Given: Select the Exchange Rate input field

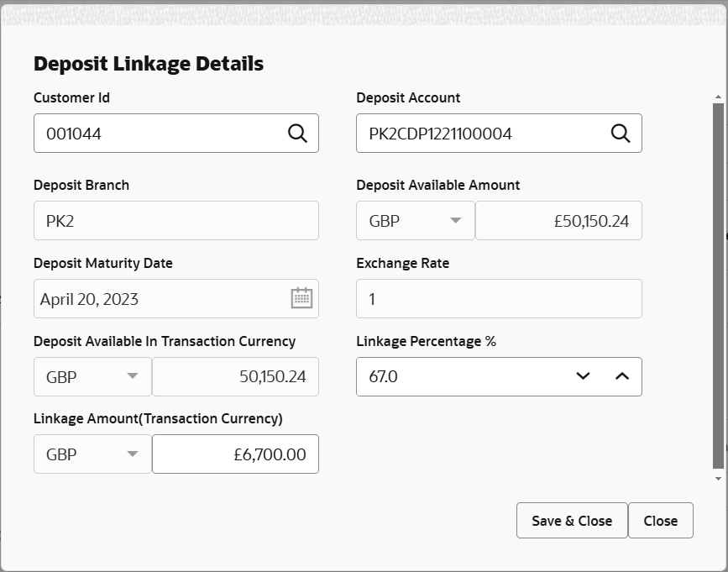Looking at the screenshot, I should pyautogui.click(x=499, y=298).
